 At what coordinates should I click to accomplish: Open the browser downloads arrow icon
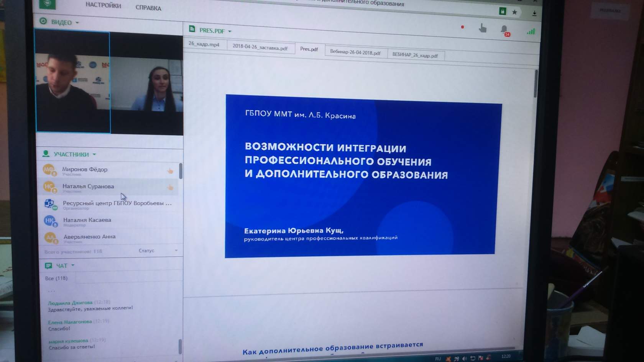pos(534,13)
